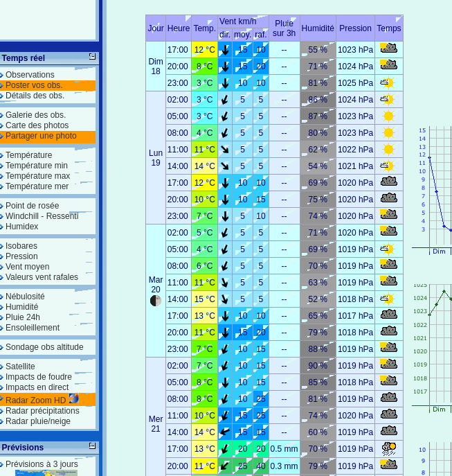This screenshot has height=476, width=452.
Task: Open Observations link
Action: click(30, 75)
